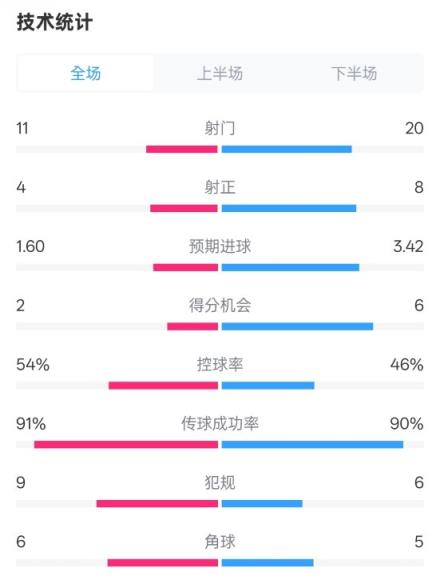The width and height of the screenshot is (440, 588).
Task: Click the blue 射门 bar
Action: coord(287,149)
